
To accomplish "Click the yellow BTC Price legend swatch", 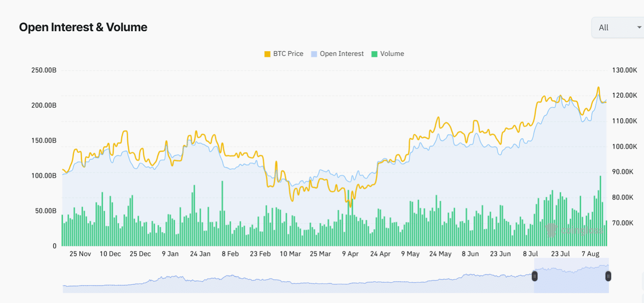I will click(x=267, y=53).
